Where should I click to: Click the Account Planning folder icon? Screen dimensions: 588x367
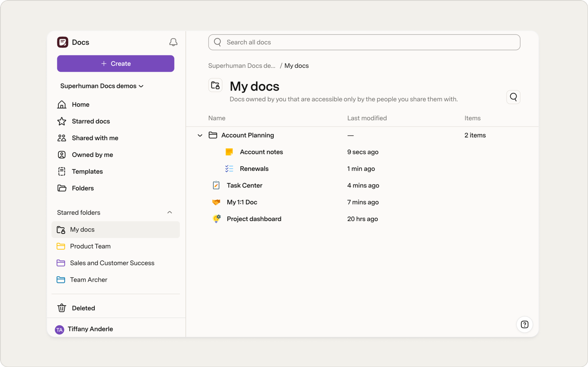[213, 135]
